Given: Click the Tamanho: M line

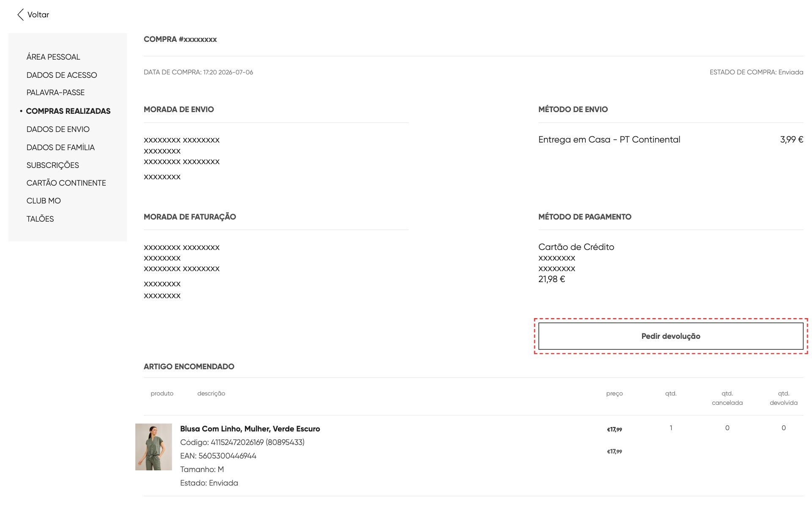Looking at the screenshot, I should tap(202, 470).
